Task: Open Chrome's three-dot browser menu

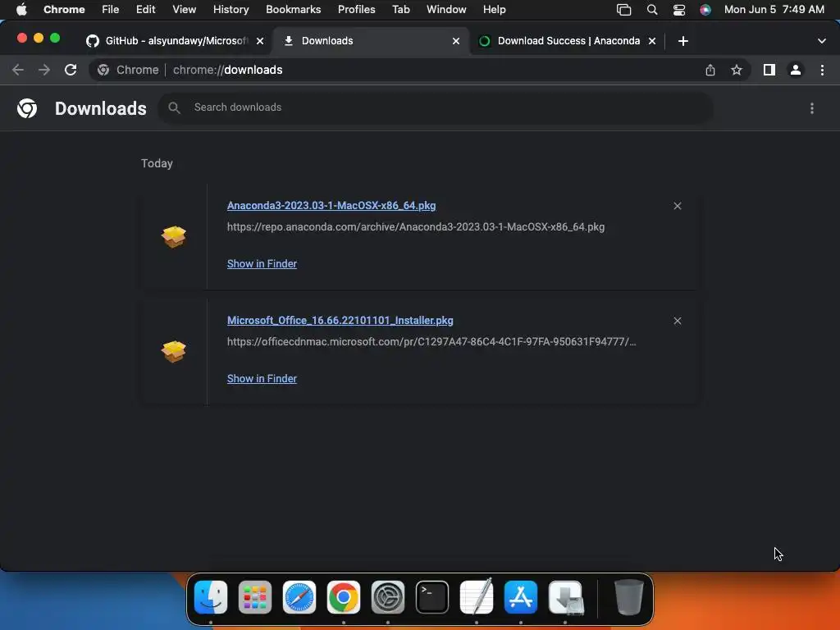Action: coord(822,70)
